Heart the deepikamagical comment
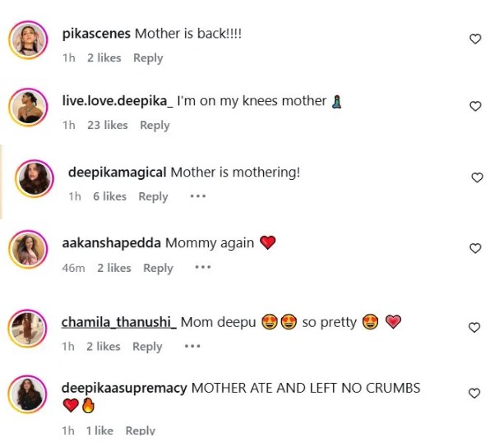The height and width of the screenshot is (442, 504). tap(478, 177)
